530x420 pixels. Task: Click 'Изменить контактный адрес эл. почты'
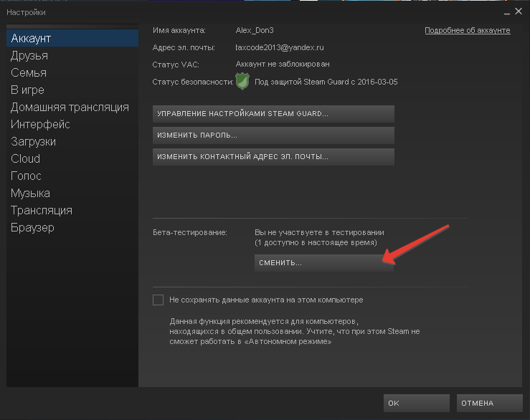tap(273, 156)
